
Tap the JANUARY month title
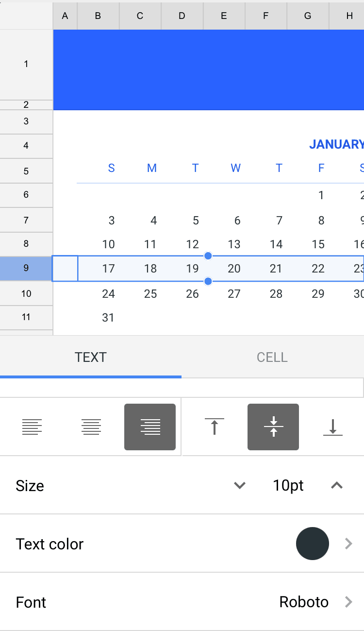pyautogui.click(x=336, y=144)
